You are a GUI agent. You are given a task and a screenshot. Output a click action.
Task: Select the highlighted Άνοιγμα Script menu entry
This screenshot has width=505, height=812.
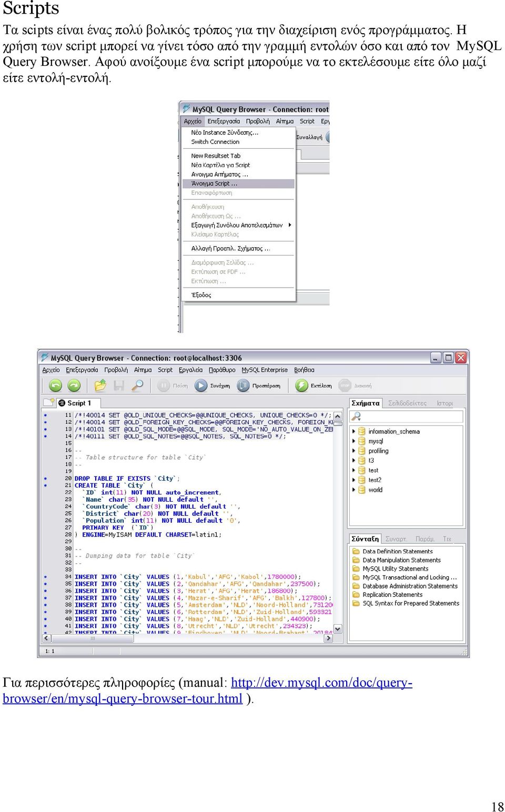[x=239, y=184]
